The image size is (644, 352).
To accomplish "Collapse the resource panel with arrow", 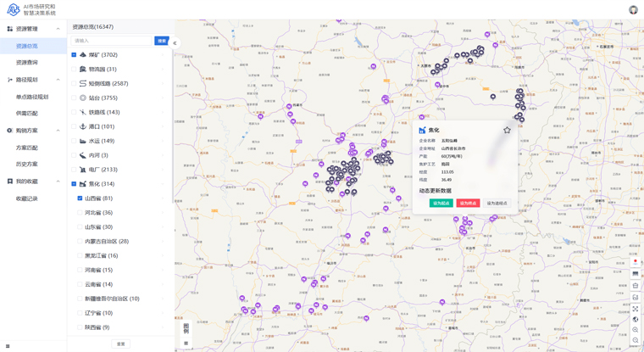I will (x=175, y=42).
